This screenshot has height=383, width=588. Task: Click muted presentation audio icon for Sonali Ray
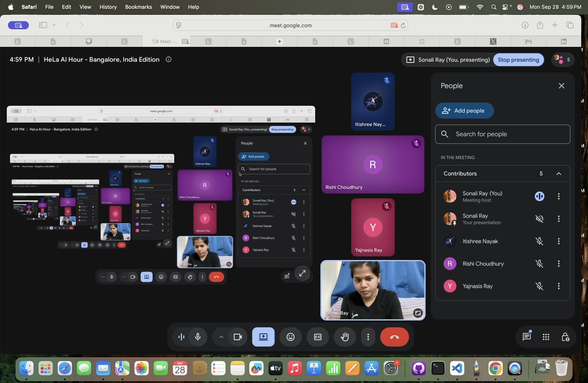click(539, 219)
